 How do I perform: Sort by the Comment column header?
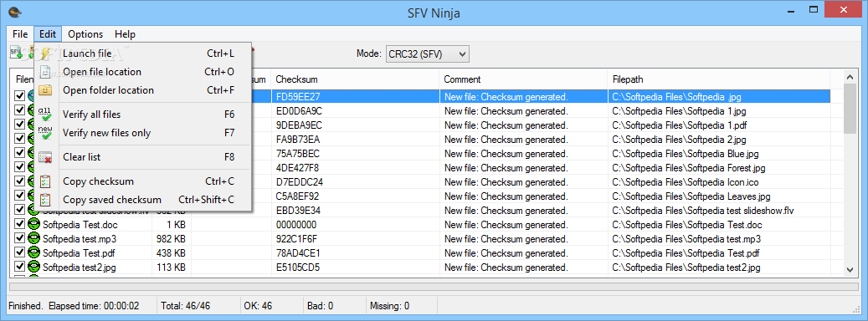[x=523, y=79]
